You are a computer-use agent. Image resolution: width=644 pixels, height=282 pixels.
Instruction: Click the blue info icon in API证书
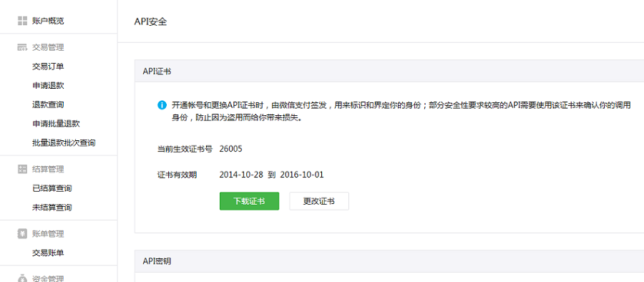pyautogui.click(x=162, y=105)
